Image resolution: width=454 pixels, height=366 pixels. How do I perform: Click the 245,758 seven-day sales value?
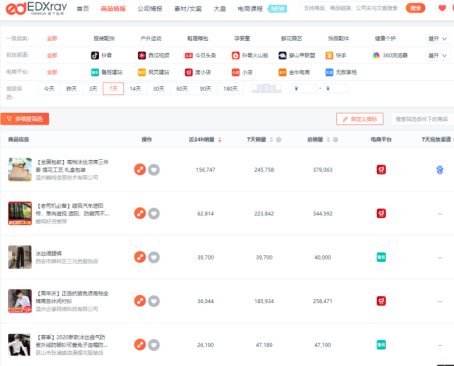pos(264,170)
